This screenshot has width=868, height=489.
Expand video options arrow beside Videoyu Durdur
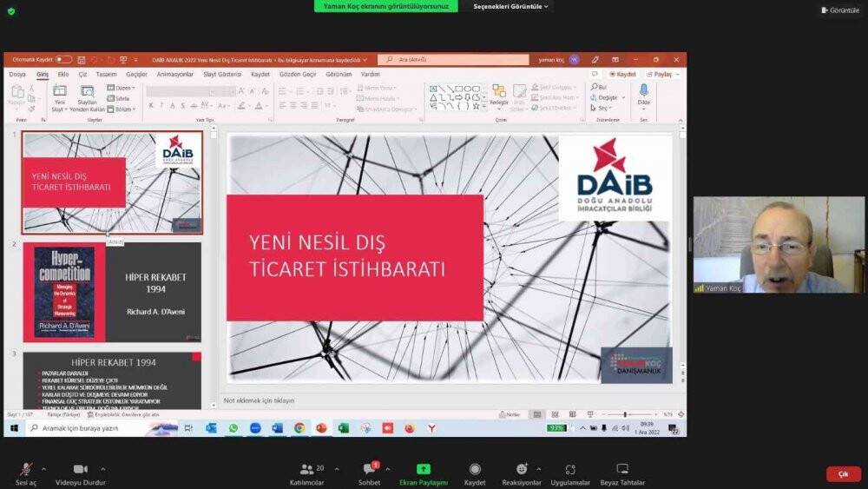pos(103,469)
